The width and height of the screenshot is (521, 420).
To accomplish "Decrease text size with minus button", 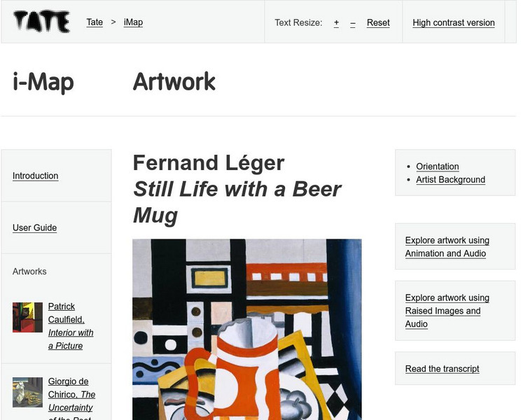I will click(x=353, y=23).
